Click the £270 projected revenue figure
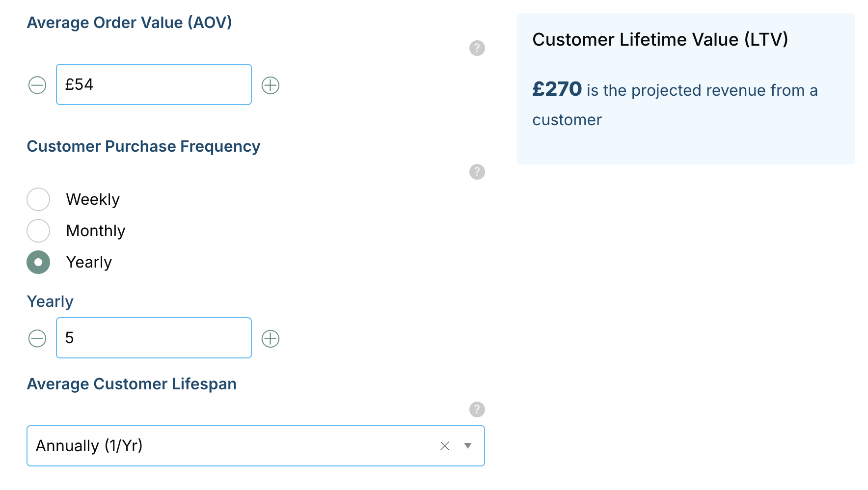This screenshot has width=868, height=490. 557,89
